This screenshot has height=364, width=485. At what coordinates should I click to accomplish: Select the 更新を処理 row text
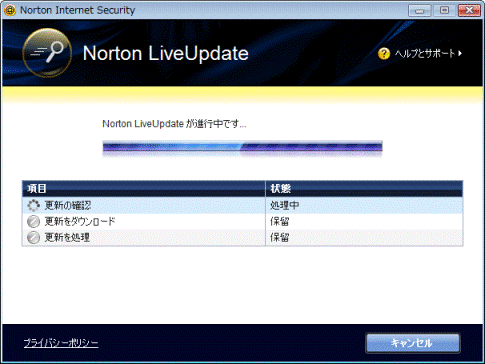[67, 237]
